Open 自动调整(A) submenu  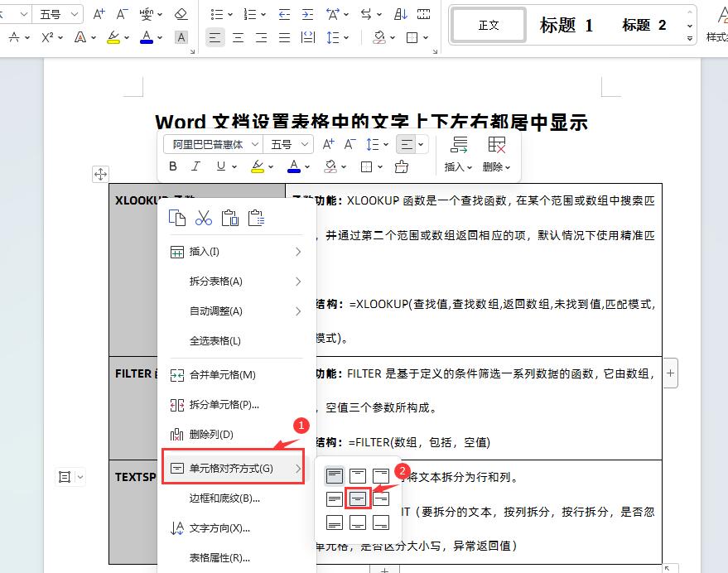tap(236, 311)
